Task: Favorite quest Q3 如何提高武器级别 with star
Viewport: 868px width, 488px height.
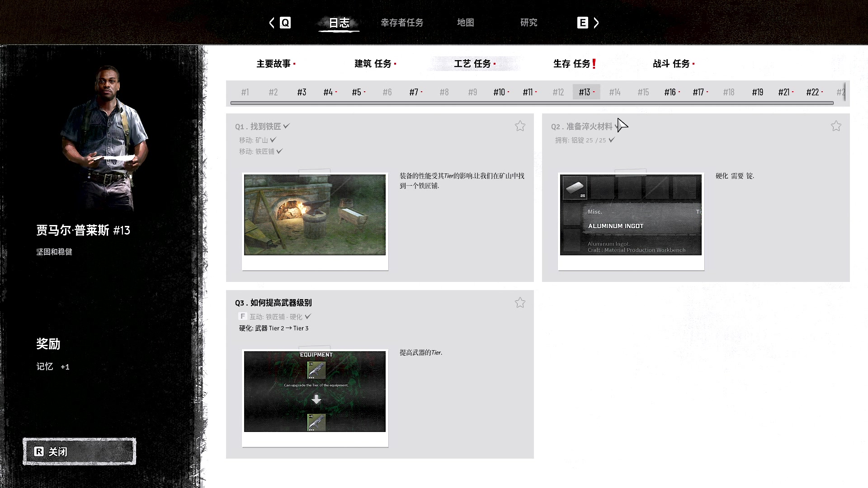Action: (x=520, y=303)
